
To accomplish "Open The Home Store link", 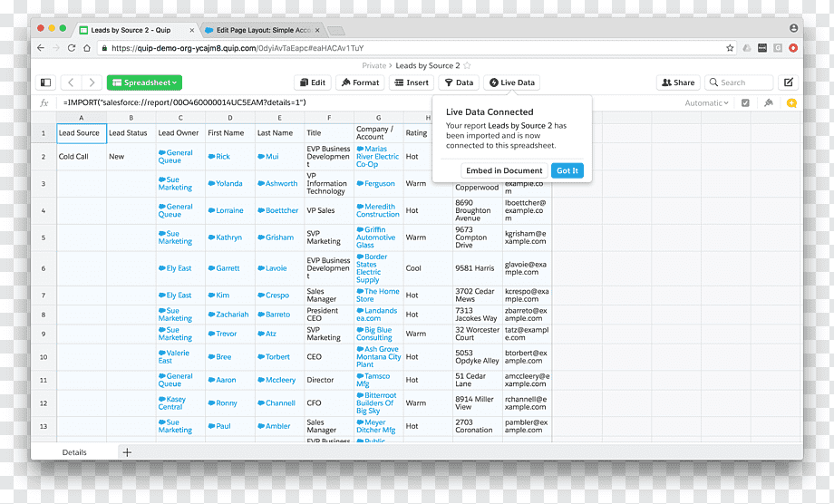I will (378, 296).
